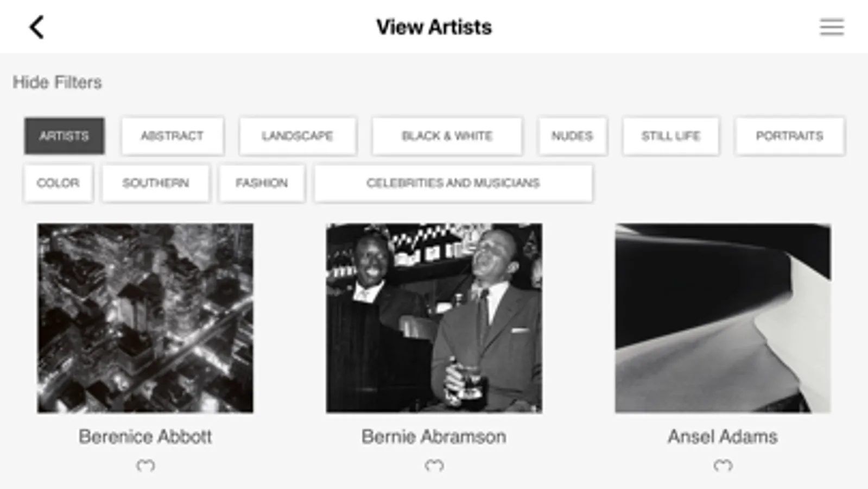
Task: Favorite Berenice Abbott with heart icon
Action: tap(145, 466)
